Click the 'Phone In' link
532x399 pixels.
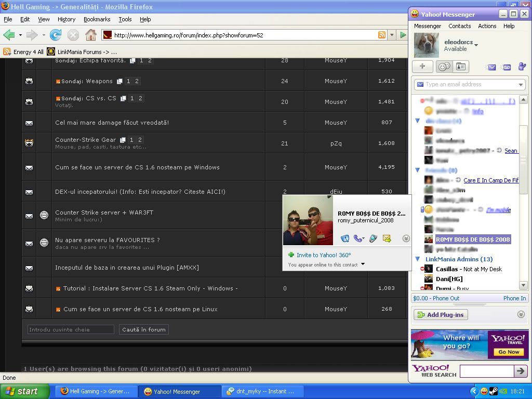tap(515, 298)
